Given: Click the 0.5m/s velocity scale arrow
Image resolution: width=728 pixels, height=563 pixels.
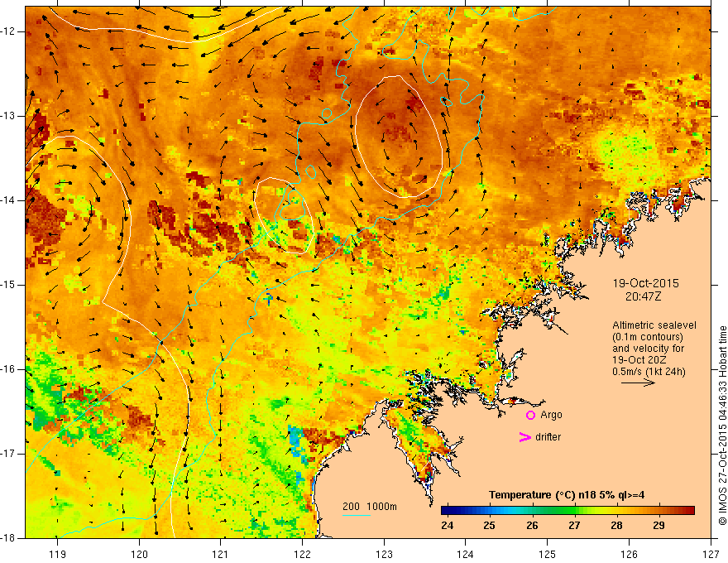Looking at the screenshot, I should point(638,383).
